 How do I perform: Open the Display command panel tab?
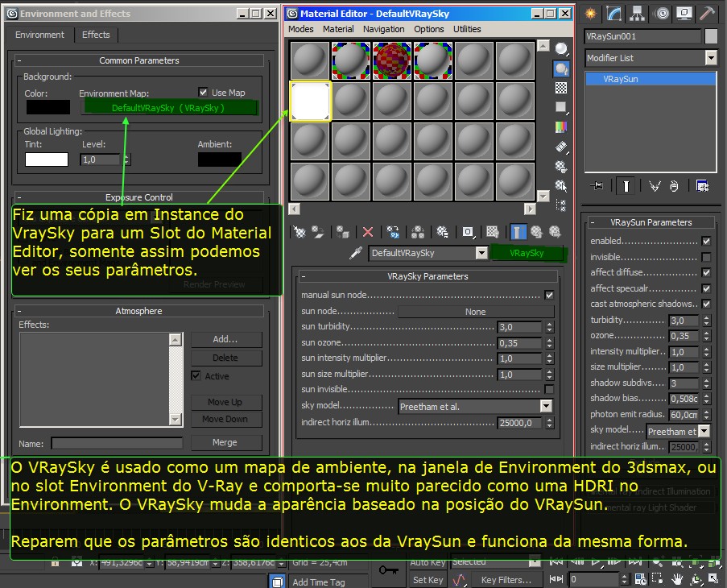coord(684,14)
